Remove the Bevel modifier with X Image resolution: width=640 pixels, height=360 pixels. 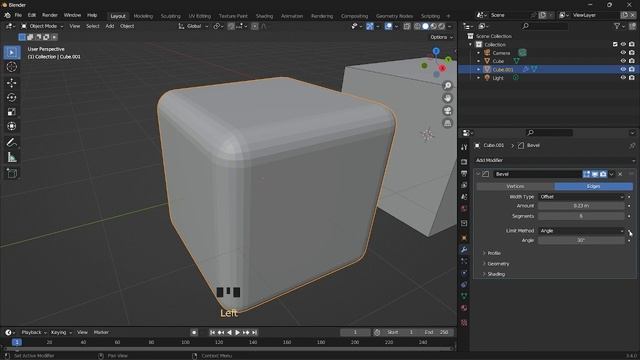620,174
